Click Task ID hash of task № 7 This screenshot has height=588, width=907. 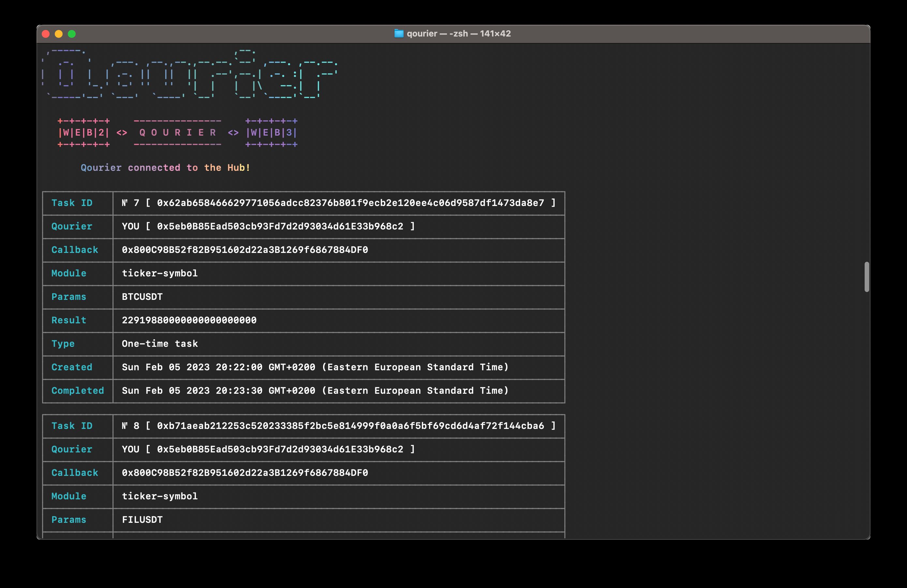[350, 203]
